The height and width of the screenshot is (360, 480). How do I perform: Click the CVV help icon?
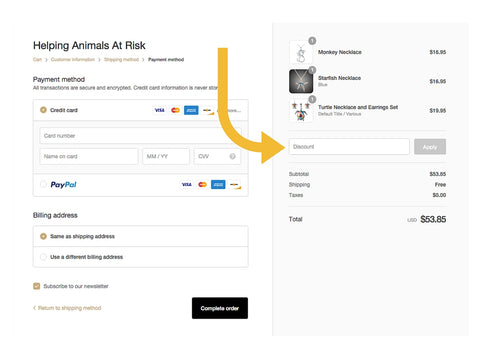pyautogui.click(x=232, y=156)
